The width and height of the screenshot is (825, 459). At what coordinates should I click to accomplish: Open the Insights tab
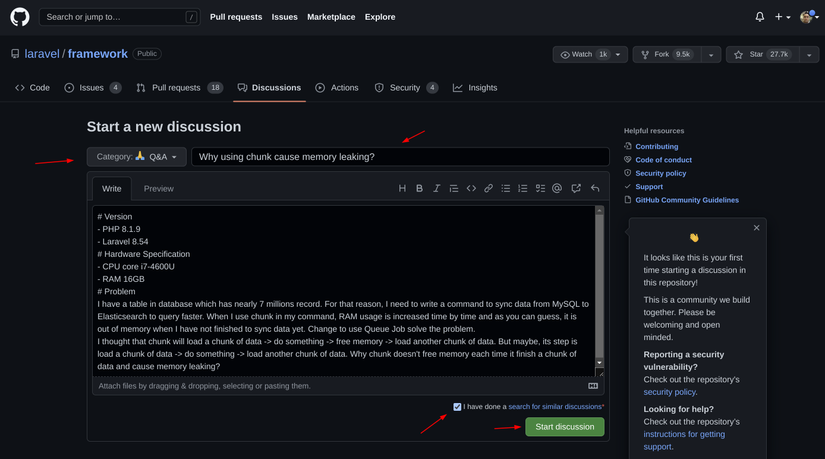click(x=475, y=88)
